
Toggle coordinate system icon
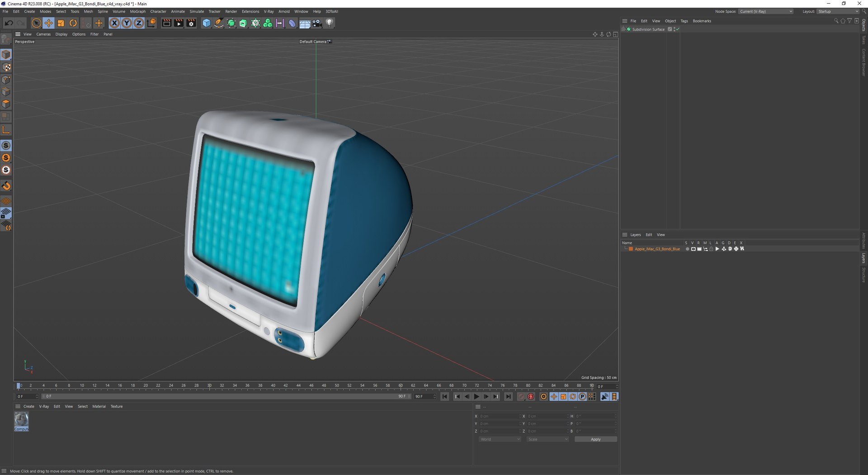point(151,23)
